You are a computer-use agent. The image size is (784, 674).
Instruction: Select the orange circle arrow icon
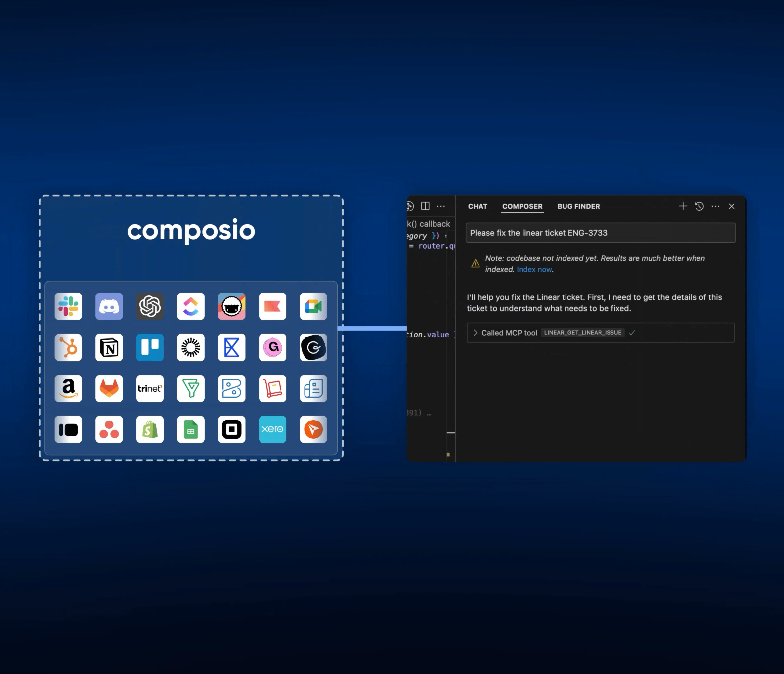tap(313, 429)
